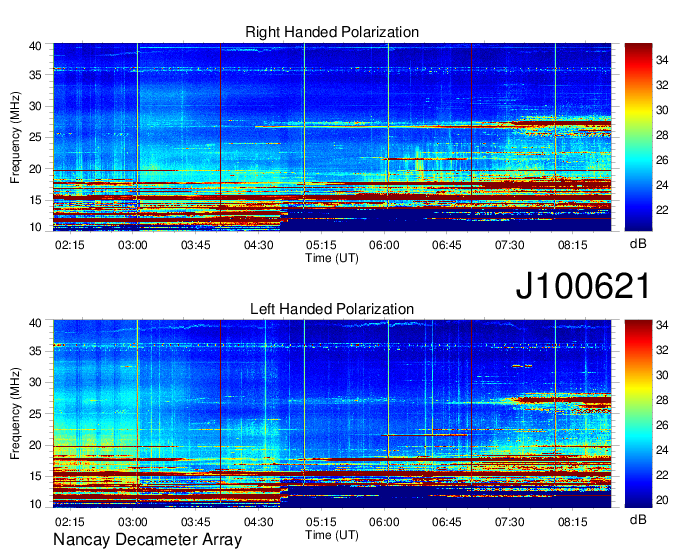Click the 40 frequency tick on top plot

click(36, 46)
